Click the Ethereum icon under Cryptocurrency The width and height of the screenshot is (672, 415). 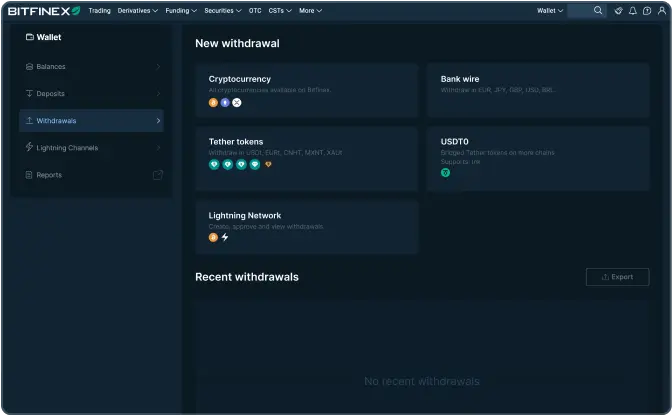(225, 102)
